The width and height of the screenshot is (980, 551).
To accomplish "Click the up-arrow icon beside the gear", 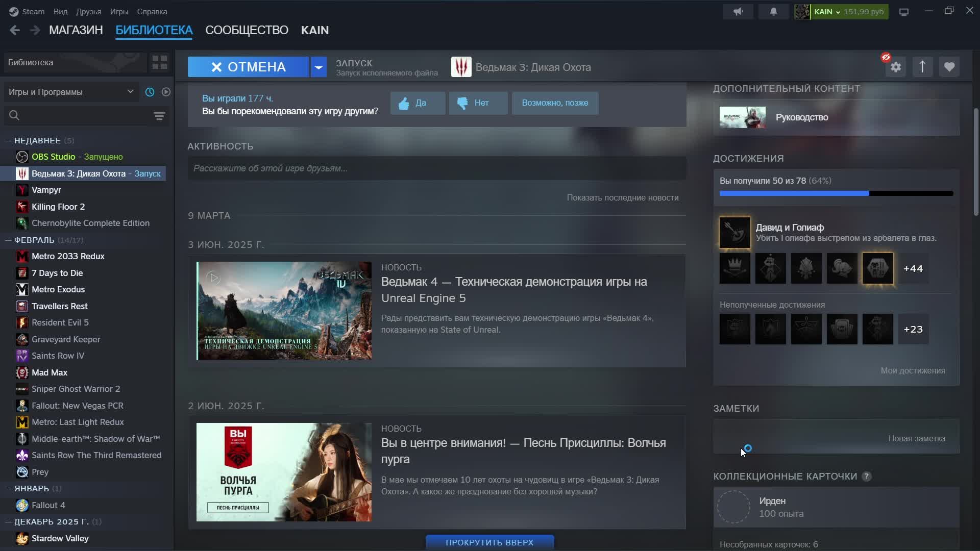I will [x=922, y=67].
